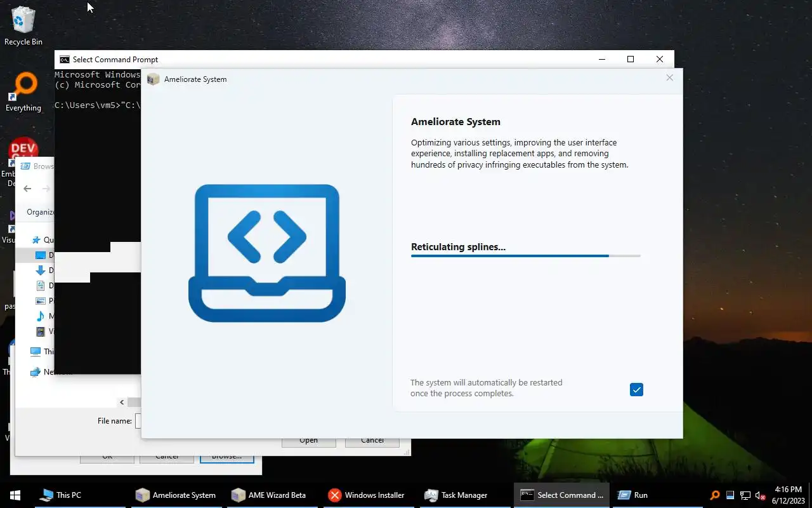The image size is (812, 508).
Task: Select the Videos film icon in Browse tree
Action: [x=41, y=331]
